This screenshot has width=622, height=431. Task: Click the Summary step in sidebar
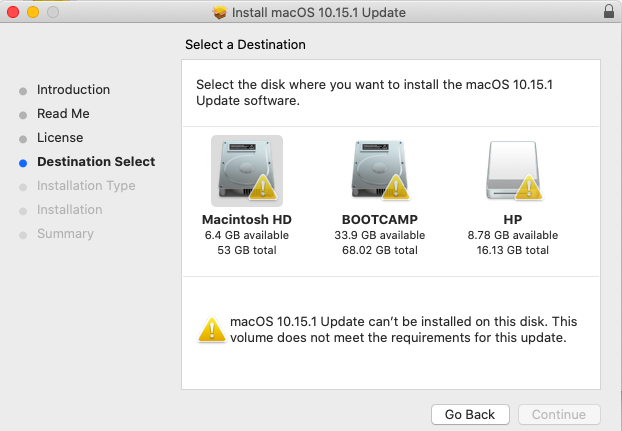(65, 234)
